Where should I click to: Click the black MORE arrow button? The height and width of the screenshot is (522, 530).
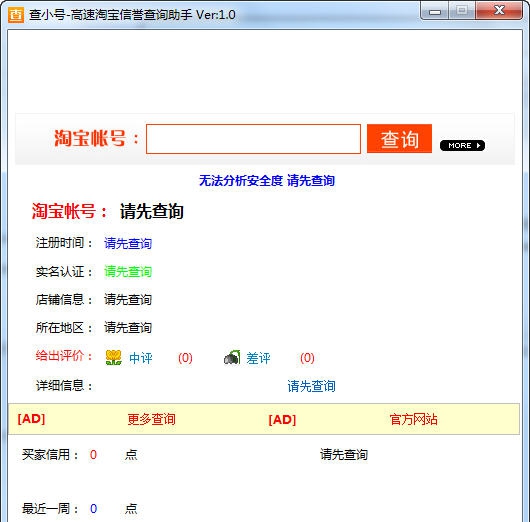(462, 145)
